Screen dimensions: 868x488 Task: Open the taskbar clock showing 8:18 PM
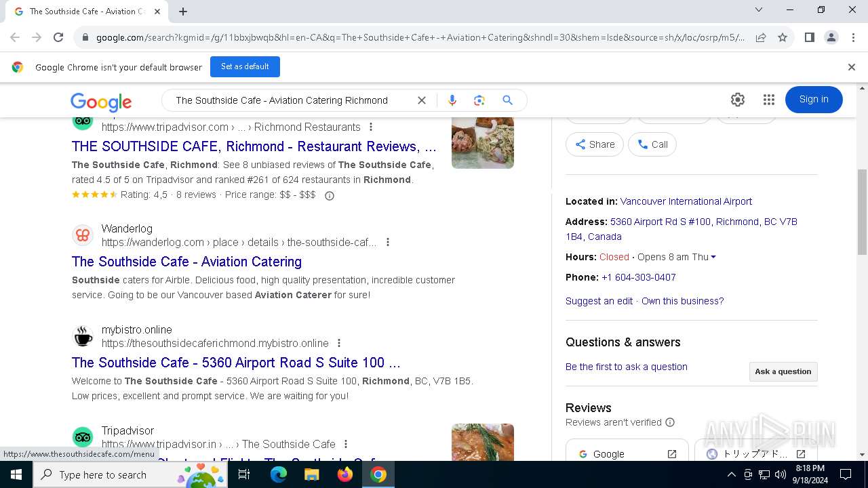coord(810,474)
